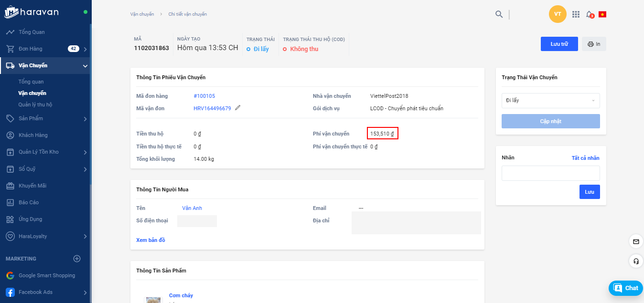This screenshot has height=303, width=644.
Task: Click the mail icon on right edge
Action: tap(636, 241)
